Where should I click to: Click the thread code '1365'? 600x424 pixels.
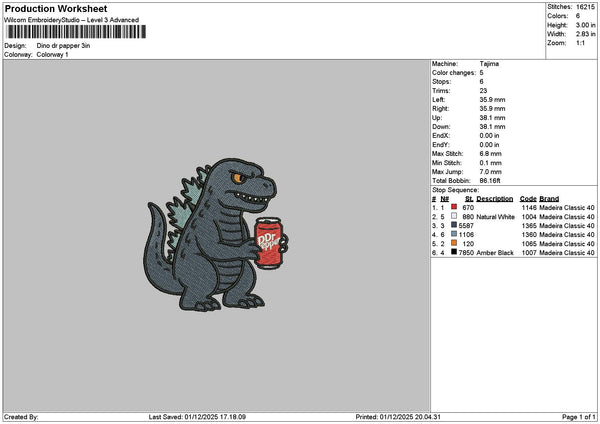[x=529, y=226]
